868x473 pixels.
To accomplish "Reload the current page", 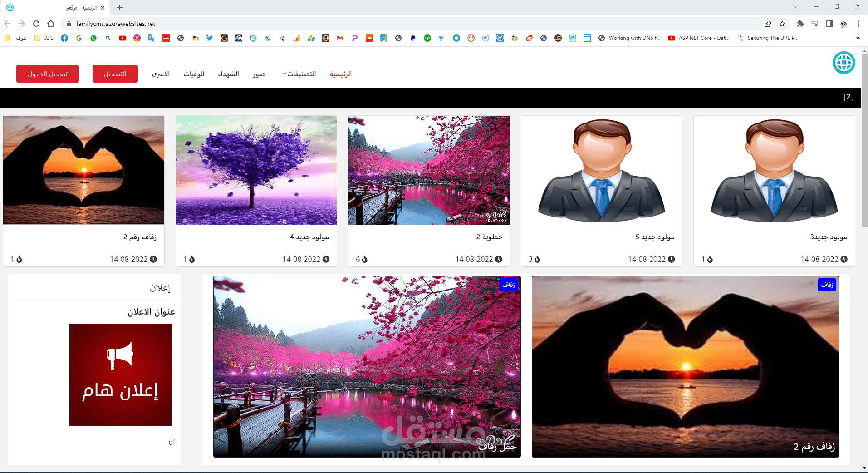I will pyautogui.click(x=36, y=24).
